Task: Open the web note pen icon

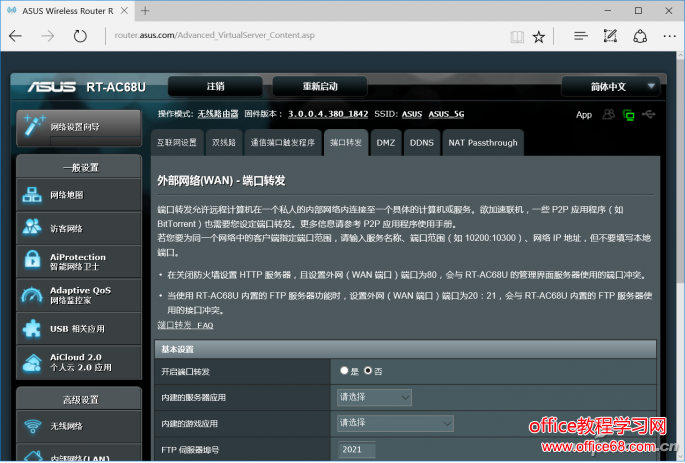Action: (x=610, y=36)
